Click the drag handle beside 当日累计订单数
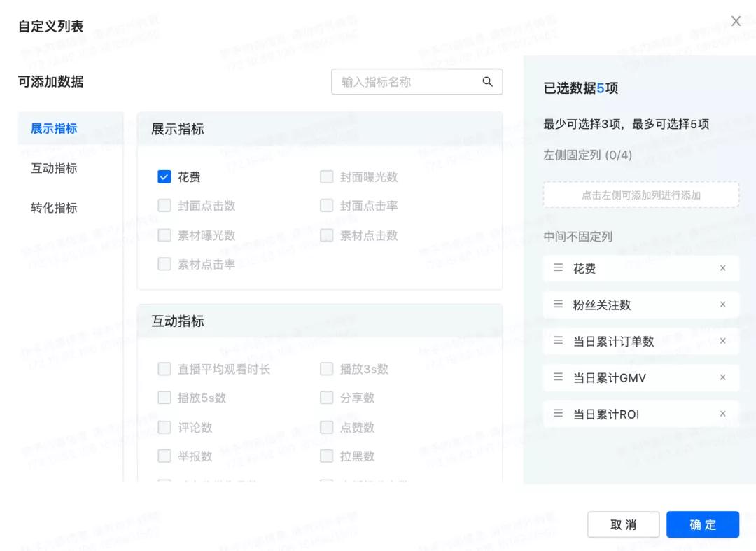756x551 pixels. 558,341
